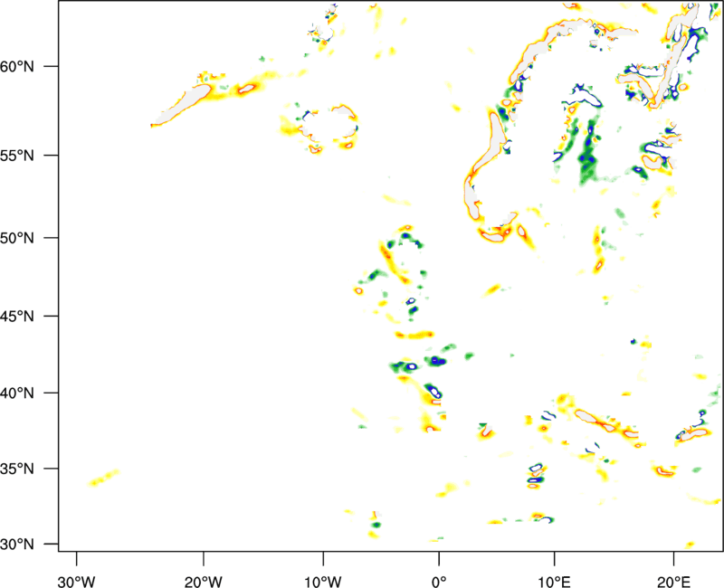Click the 30°N latitude label
Viewport: 724px width, 588px height.
[17, 545]
